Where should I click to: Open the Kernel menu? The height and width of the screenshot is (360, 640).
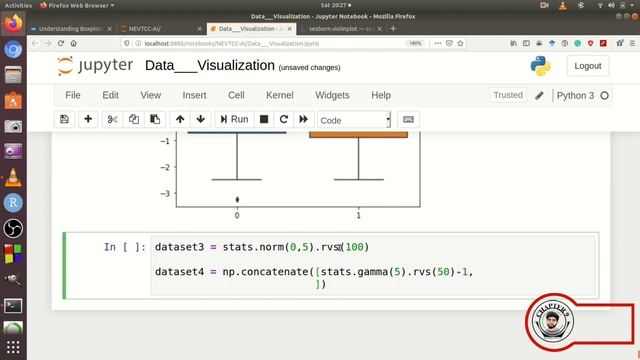coord(280,95)
